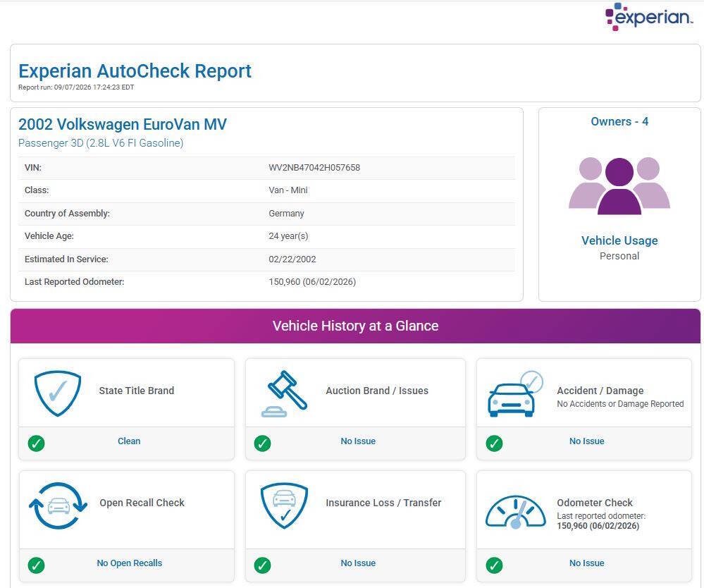Viewport: 704px width, 588px height.
Task: Click Last reported odometer: text in card
Action: tap(601, 516)
